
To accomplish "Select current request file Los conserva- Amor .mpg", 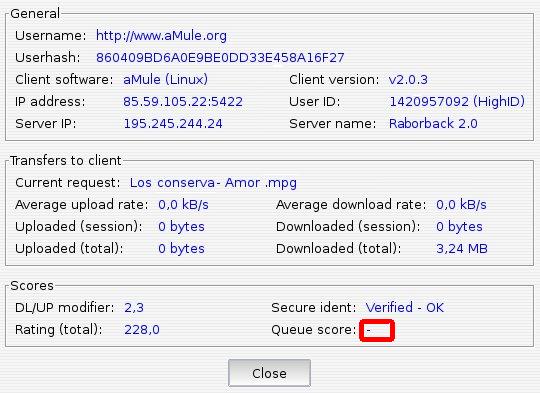I will [213, 183].
